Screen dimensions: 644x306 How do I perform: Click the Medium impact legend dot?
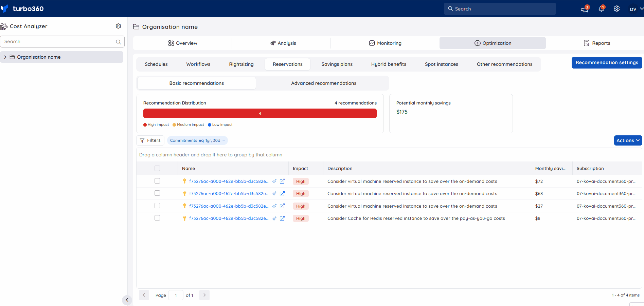point(174,125)
